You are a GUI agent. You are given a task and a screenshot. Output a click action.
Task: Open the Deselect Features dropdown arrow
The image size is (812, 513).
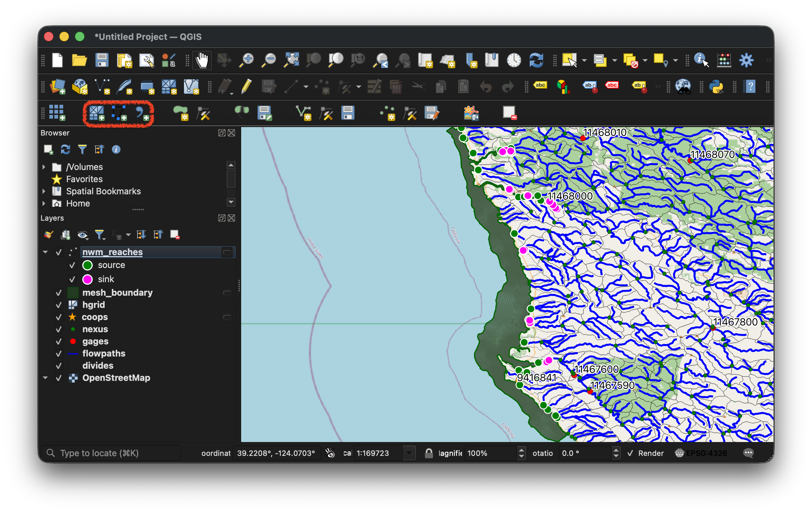click(645, 60)
